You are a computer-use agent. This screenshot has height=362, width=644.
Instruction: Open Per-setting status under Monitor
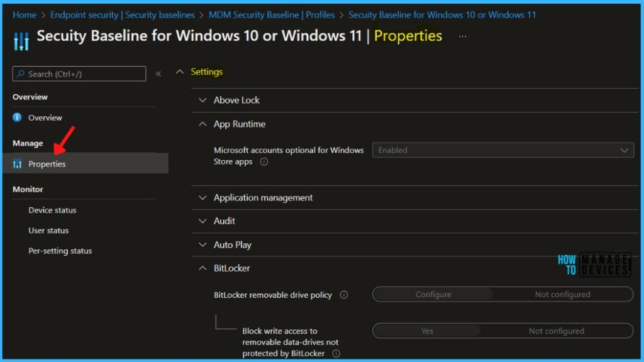click(x=60, y=251)
